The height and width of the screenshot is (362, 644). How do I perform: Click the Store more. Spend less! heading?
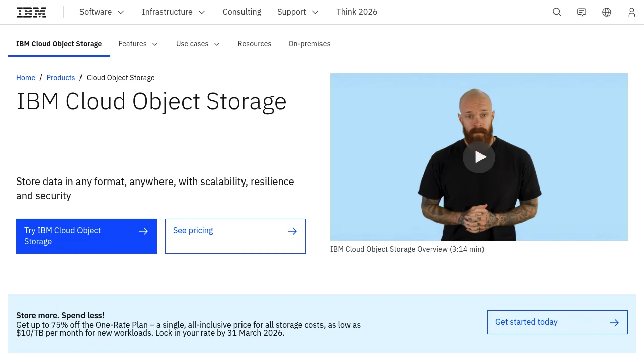(60, 315)
